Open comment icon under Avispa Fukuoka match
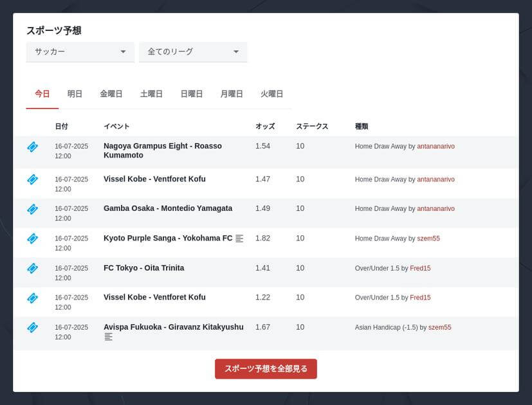The image size is (532, 405). (x=109, y=336)
